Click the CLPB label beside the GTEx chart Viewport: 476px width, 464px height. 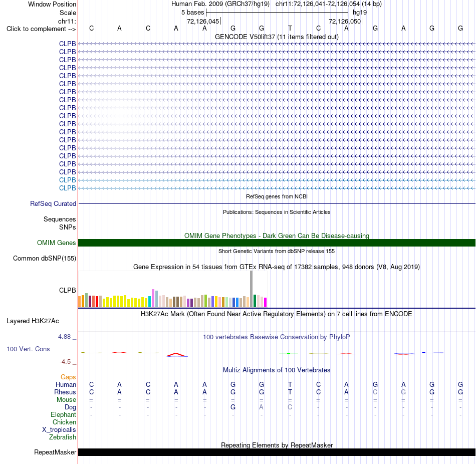coord(68,290)
